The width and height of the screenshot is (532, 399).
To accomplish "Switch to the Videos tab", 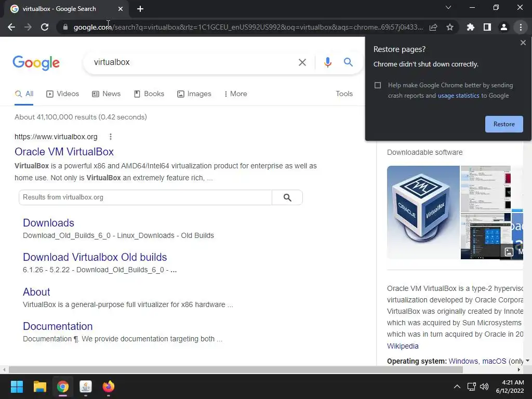I will [63, 94].
